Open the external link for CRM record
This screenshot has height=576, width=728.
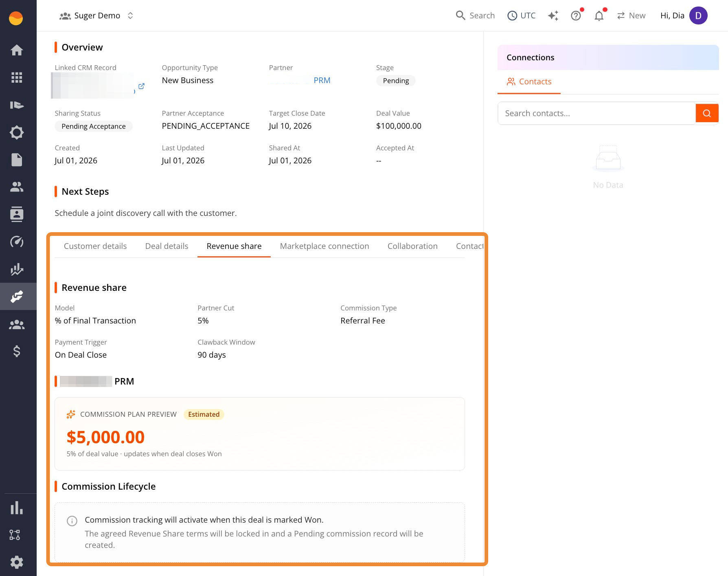(x=141, y=86)
